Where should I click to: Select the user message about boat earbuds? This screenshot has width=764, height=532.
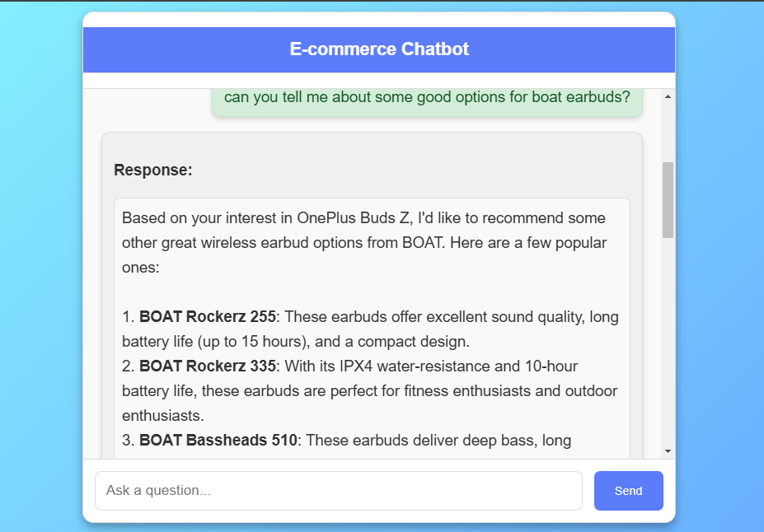(x=427, y=97)
